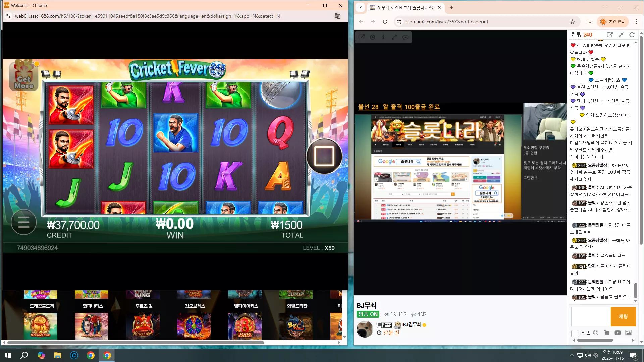Attach an image with the picture icon in chat
Screen dimensions: 644x362
(629, 333)
